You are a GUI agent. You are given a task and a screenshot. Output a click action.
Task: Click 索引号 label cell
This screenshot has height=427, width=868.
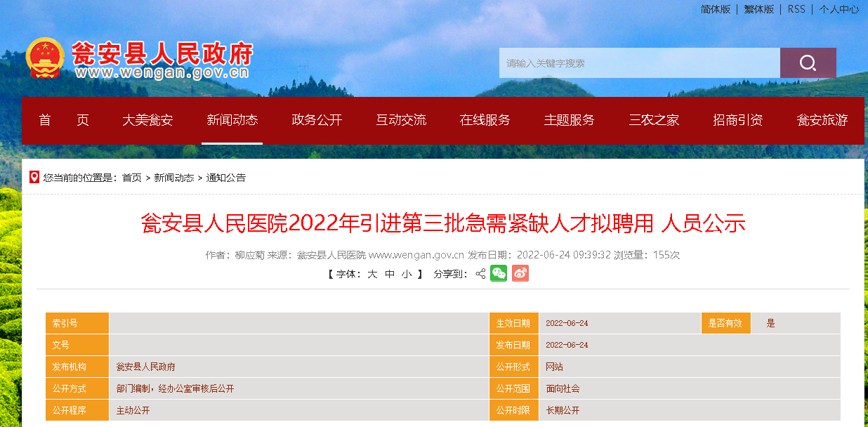(x=77, y=323)
